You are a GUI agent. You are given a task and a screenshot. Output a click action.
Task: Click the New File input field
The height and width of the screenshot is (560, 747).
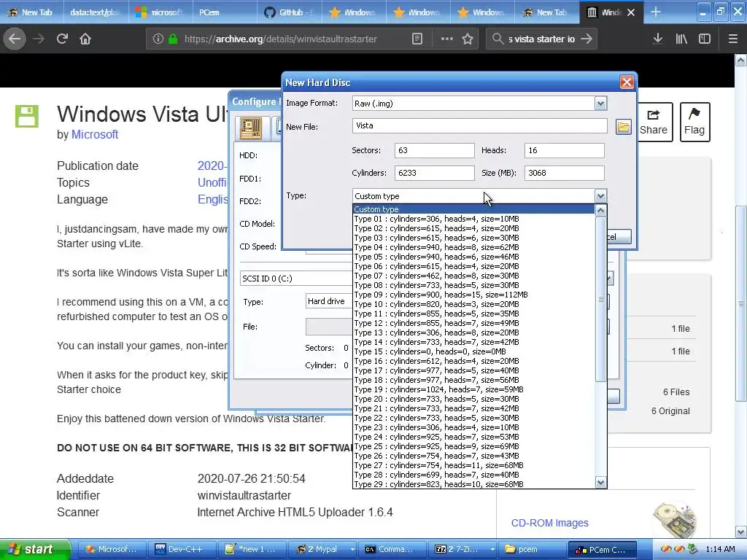pos(479,125)
